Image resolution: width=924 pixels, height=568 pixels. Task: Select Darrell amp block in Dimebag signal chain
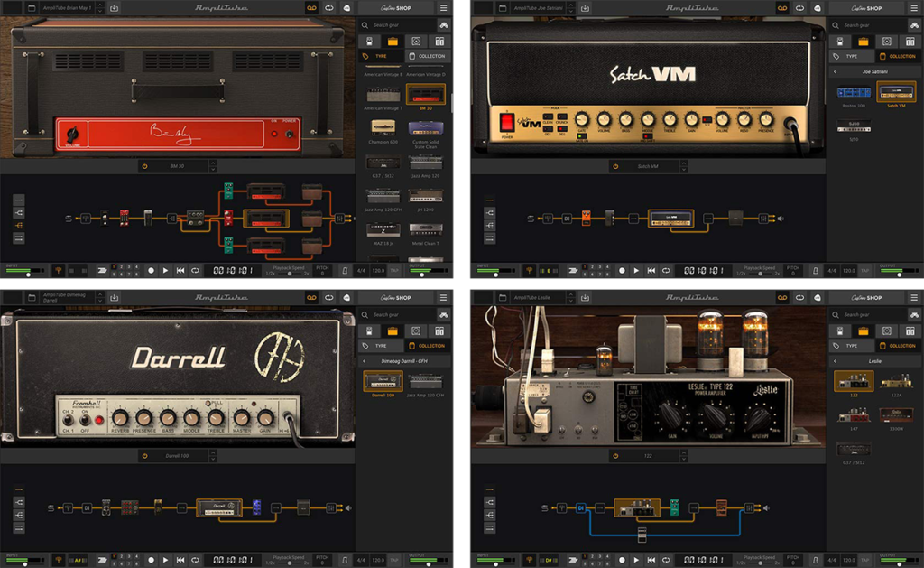click(218, 507)
